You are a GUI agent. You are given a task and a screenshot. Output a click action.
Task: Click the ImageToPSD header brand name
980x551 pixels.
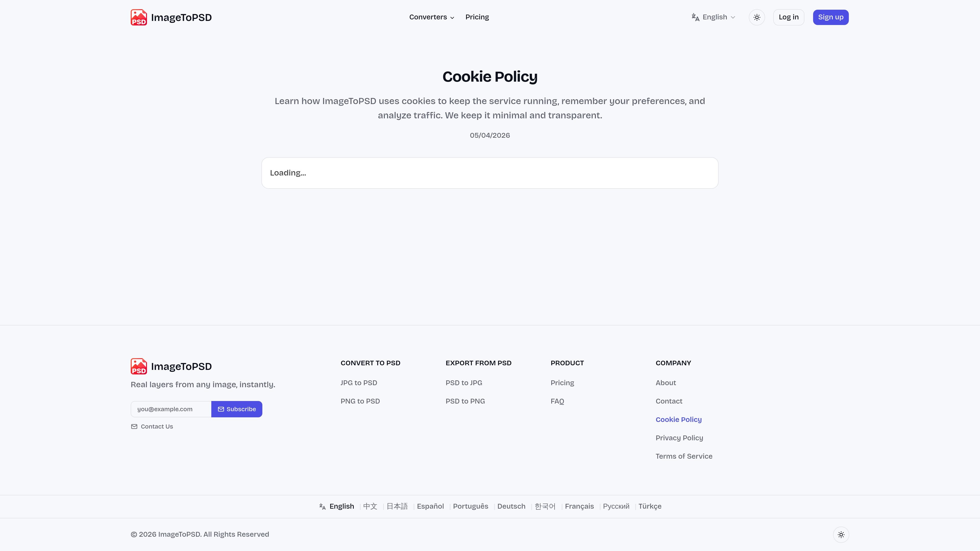pos(181,18)
